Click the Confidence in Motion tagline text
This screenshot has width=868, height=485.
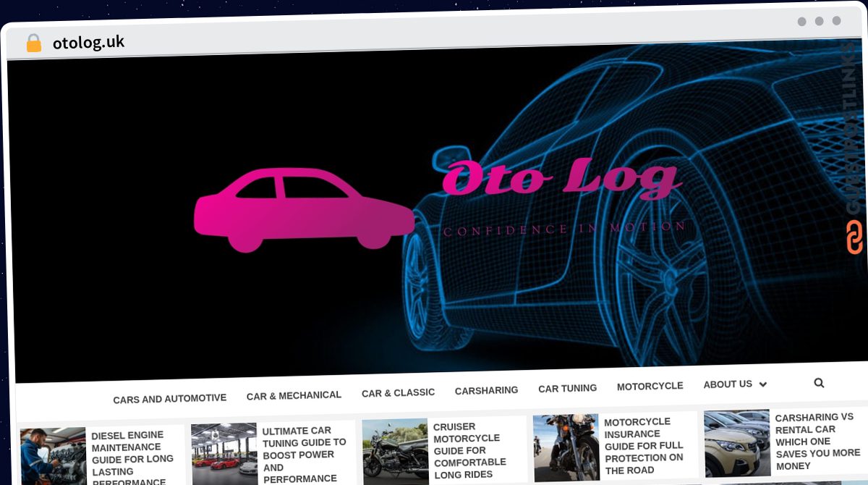564,229
